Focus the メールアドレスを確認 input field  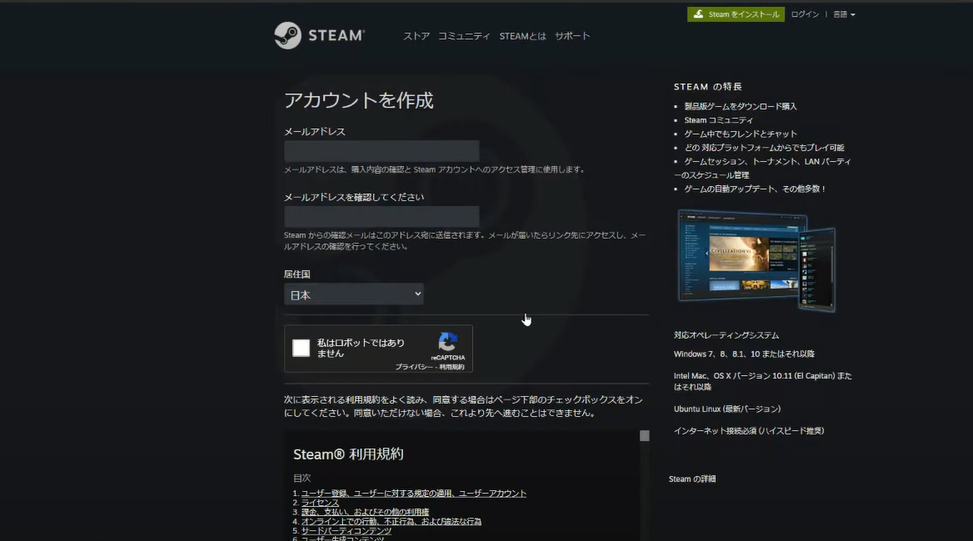pos(382,217)
